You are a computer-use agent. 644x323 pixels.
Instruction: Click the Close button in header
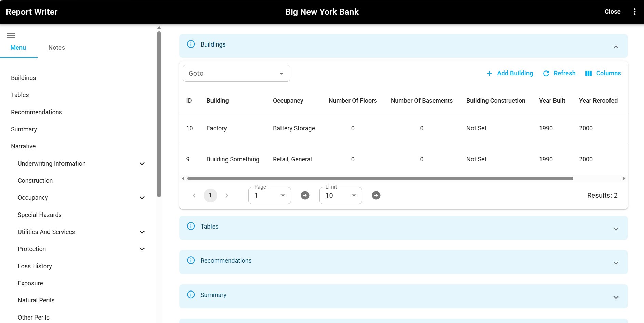pyautogui.click(x=612, y=12)
